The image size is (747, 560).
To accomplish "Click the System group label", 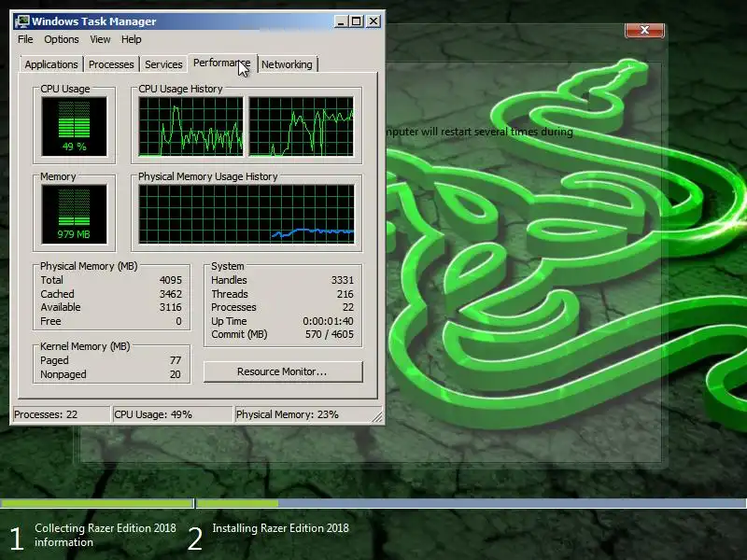I will [x=227, y=266].
